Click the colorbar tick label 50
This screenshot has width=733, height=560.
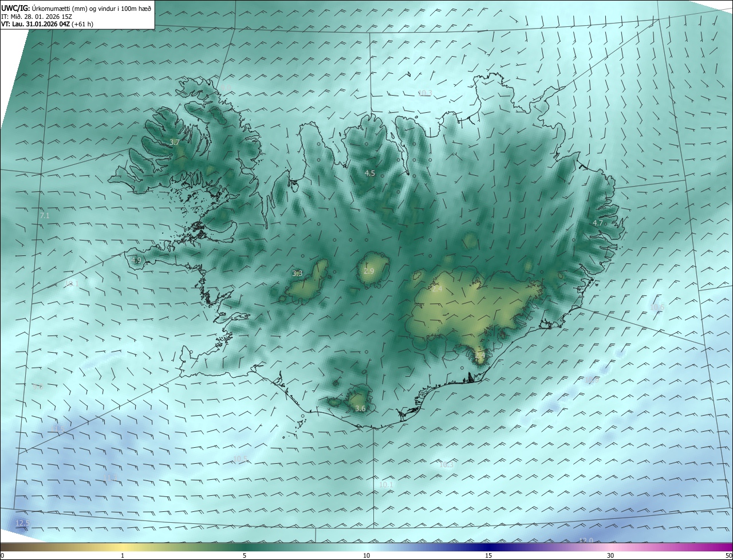coord(728,556)
